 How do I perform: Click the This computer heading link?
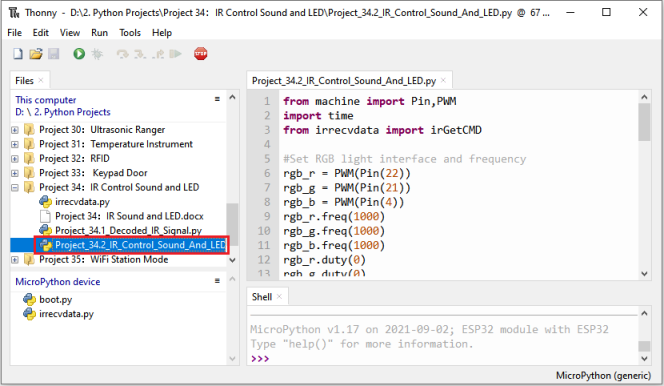pyautogui.click(x=46, y=100)
